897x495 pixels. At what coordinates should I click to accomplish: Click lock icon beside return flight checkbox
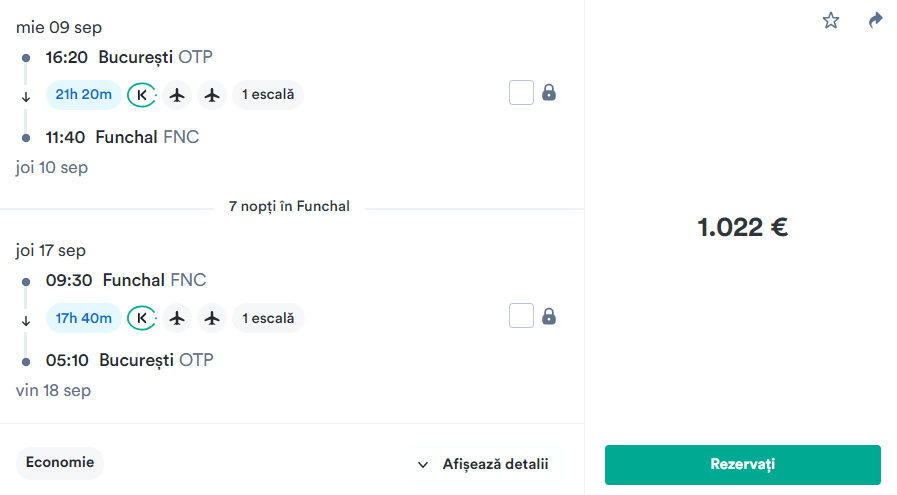[549, 317]
